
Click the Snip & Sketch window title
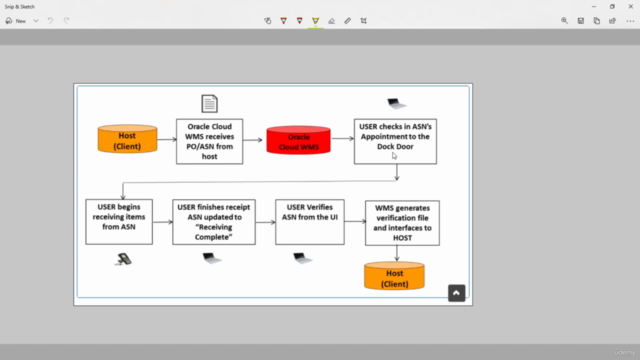click(20, 7)
